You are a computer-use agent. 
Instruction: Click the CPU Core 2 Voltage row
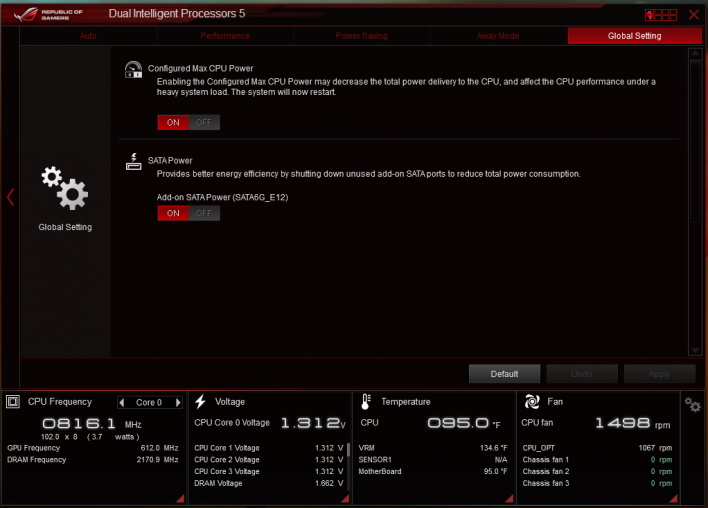[x=269, y=460]
